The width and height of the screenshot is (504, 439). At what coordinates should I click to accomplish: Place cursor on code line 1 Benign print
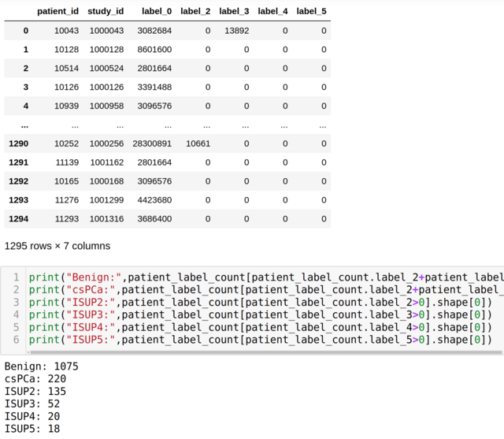point(266,277)
